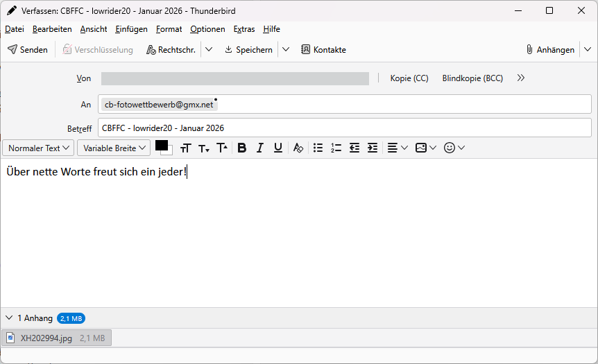Send the email with Senden button
The height and width of the screenshot is (364, 598).
[28, 49]
